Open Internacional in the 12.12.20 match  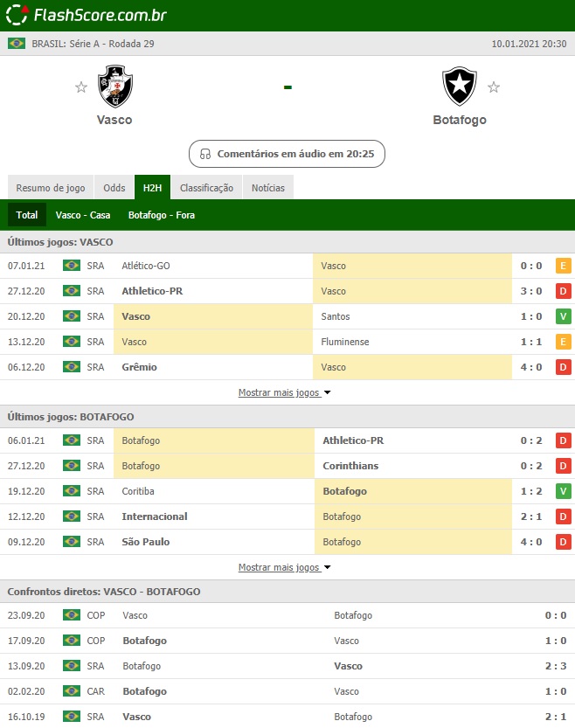coord(155,517)
